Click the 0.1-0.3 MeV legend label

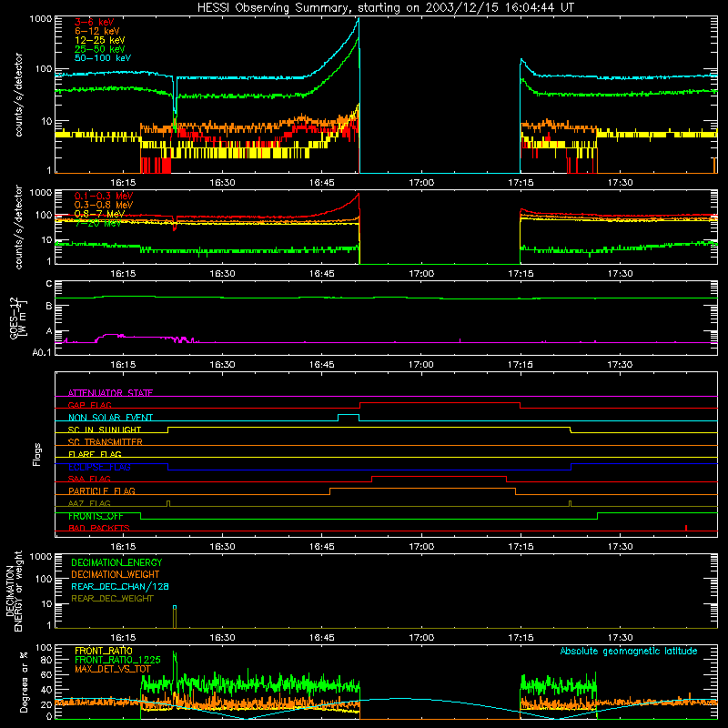[x=104, y=196]
